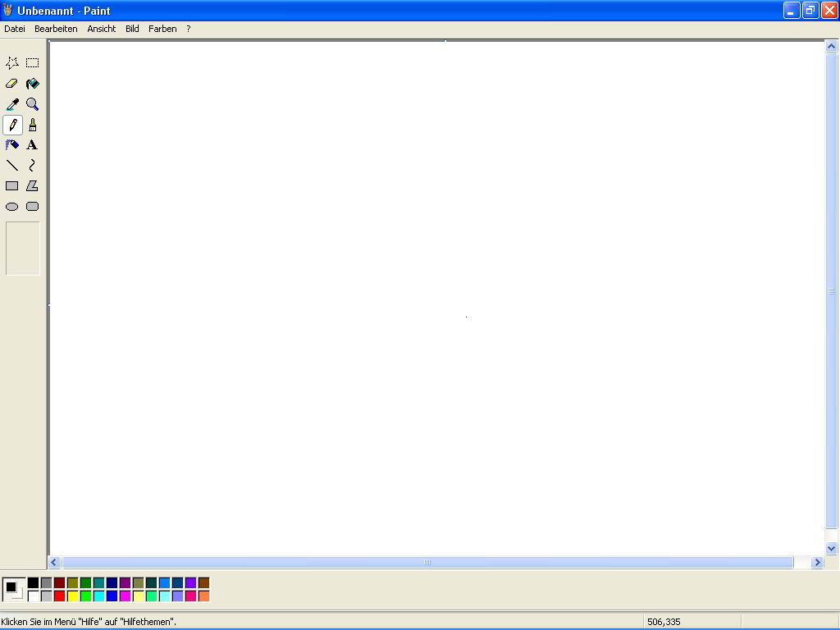Restore down the Paint window
This screenshot has height=630, width=840.
click(810, 10)
